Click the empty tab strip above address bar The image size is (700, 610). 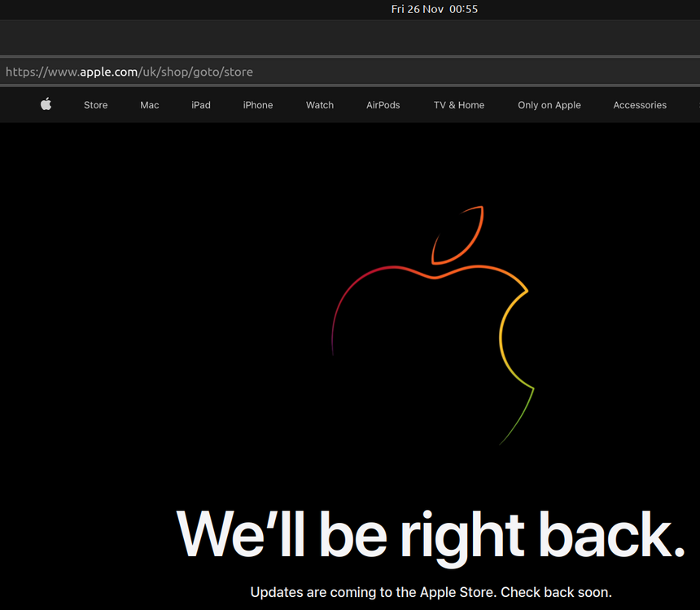pos(350,37)
